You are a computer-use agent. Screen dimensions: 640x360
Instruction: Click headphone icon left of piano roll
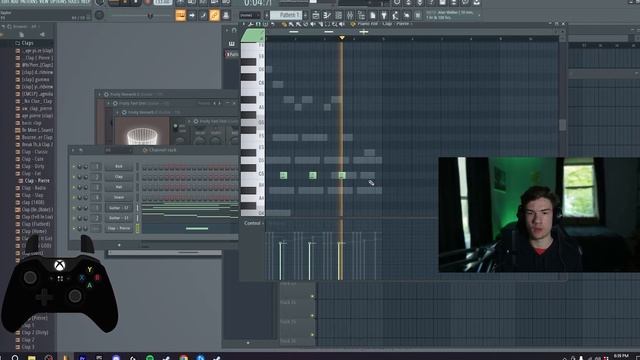[234, 30]
